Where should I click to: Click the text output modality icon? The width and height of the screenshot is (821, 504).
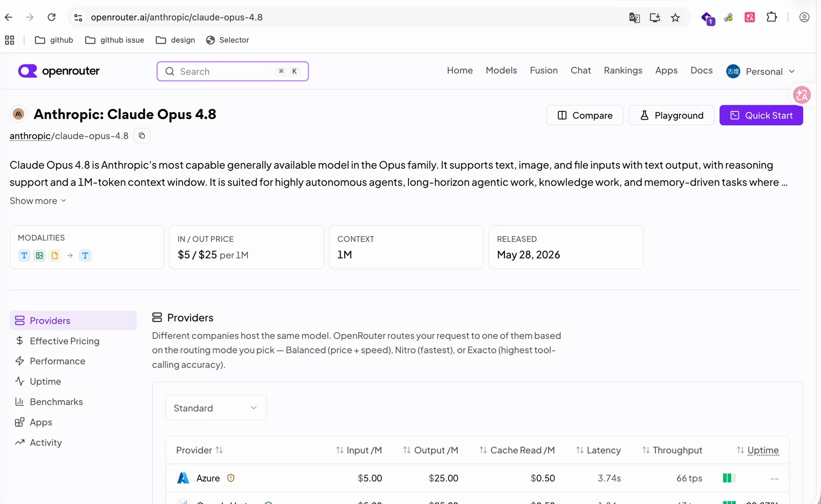pos(85,255)
